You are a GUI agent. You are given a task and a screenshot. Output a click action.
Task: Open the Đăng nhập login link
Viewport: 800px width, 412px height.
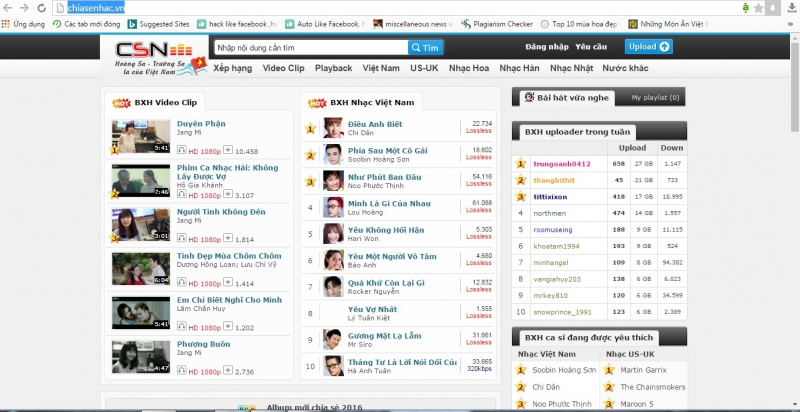point(546,46)
